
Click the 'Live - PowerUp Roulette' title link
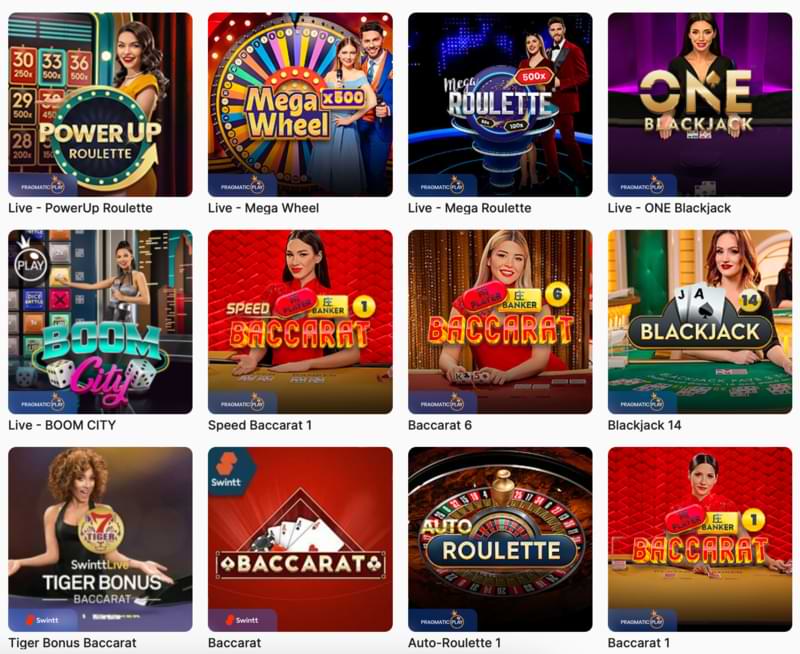point(81,208)
